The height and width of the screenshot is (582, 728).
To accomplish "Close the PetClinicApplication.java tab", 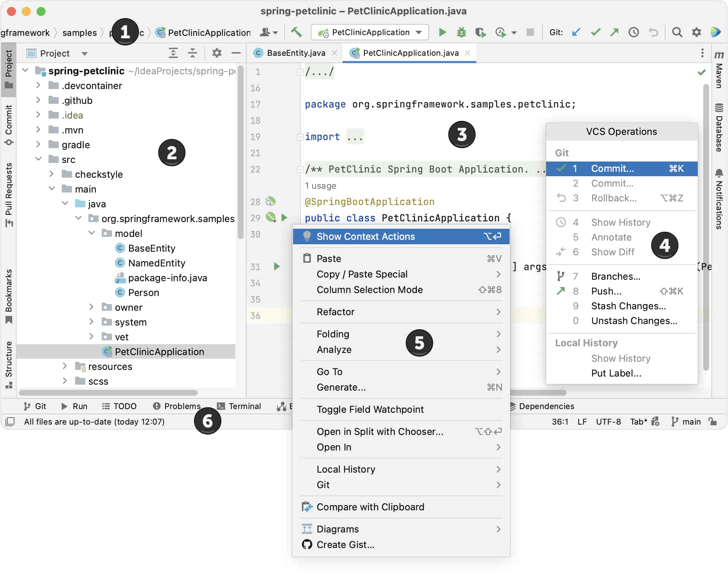I will pos(467,53).
